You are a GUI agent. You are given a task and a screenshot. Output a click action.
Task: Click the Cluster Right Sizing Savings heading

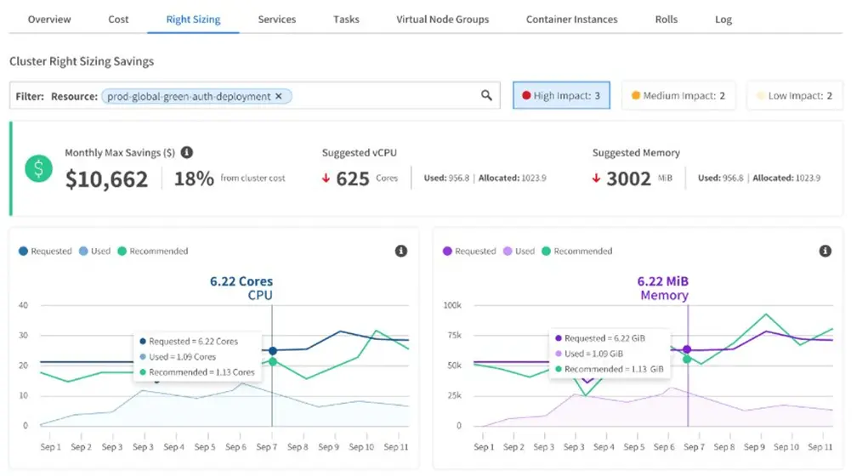coord(82,61)
